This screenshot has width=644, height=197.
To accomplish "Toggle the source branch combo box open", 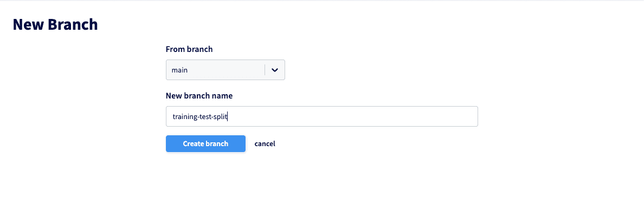I will 226,70.
